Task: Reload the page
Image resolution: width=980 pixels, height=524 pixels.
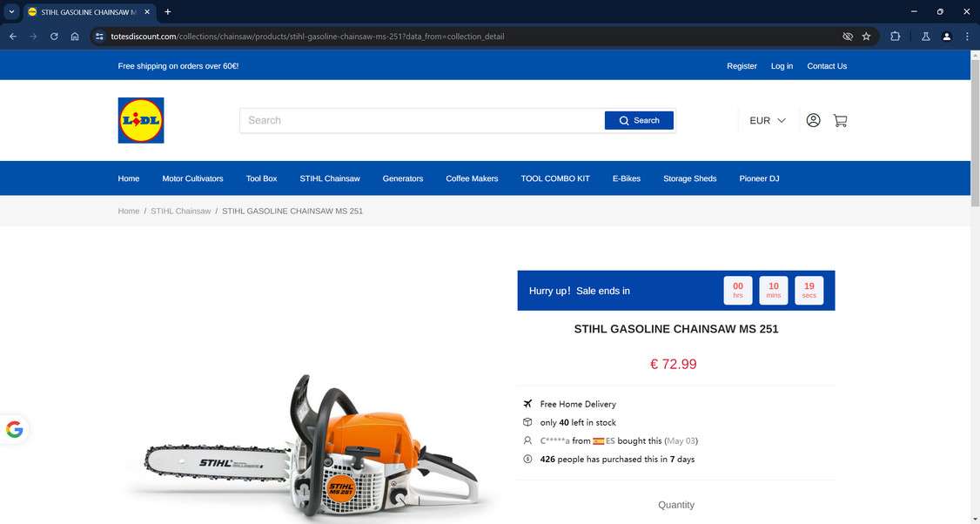Action: tap(54, 37)
